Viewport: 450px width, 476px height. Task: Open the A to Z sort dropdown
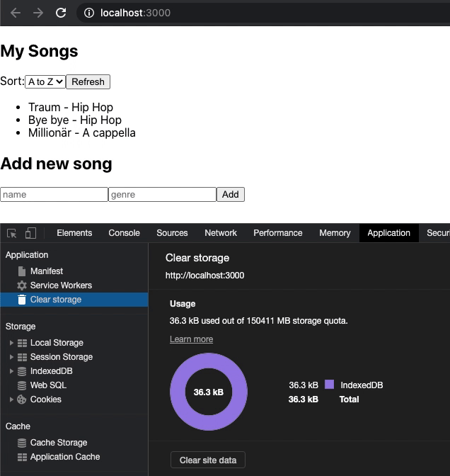(45, 81)
